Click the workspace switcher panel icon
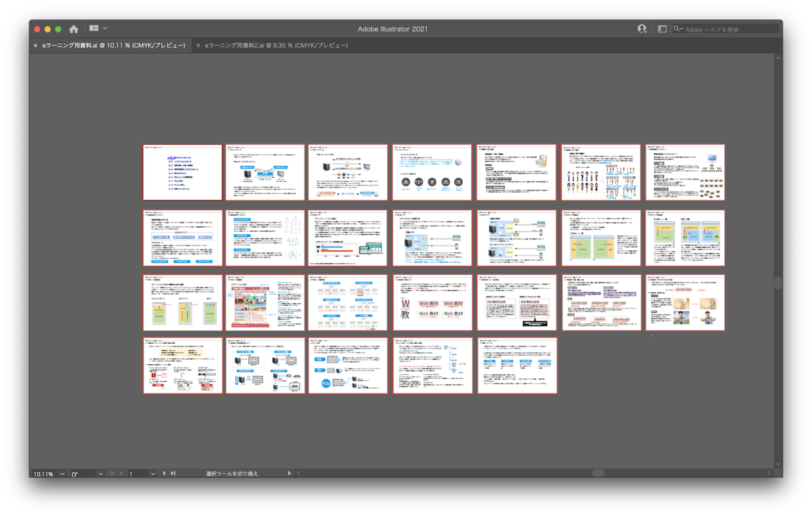 pyautogui.click(x=662, y=29)
